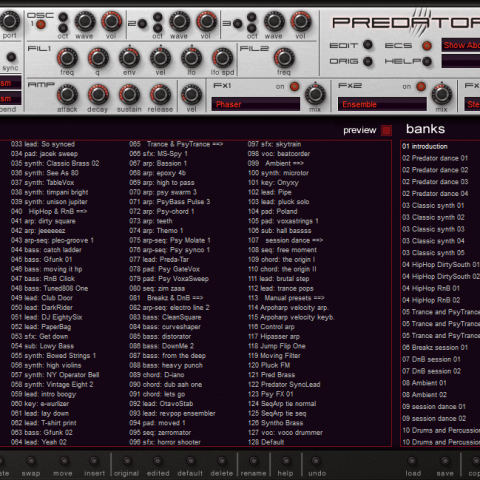Open the FX1 Phaser effect dropdown
The image size is (480, 480).
tap(256, 104)
